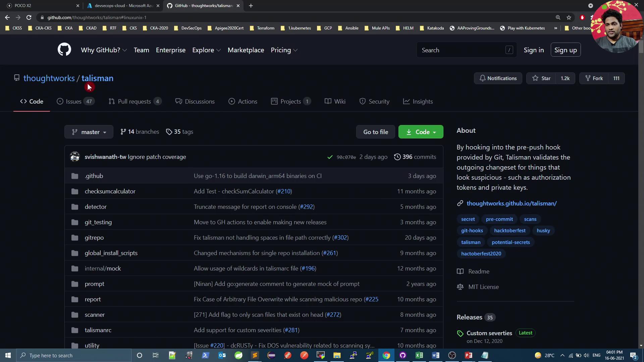Screen dimensions: 644x362
Task: Click the Go to file button
Action: point(376,132)
